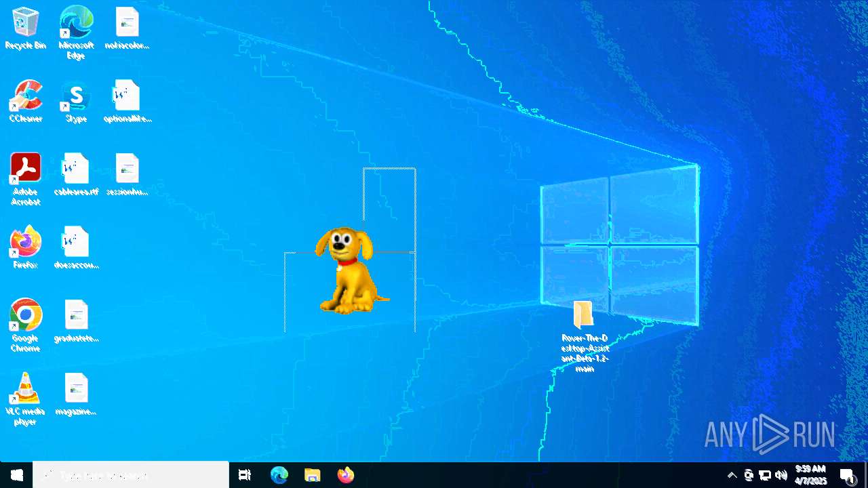Show hidden system tray icons
868x488 pixels.
tap(732, 475)
